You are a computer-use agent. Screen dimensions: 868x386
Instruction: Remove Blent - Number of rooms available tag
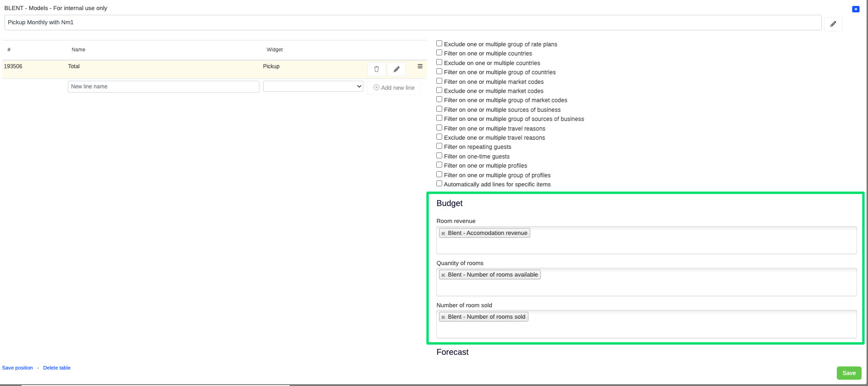(x=443, y=275)
